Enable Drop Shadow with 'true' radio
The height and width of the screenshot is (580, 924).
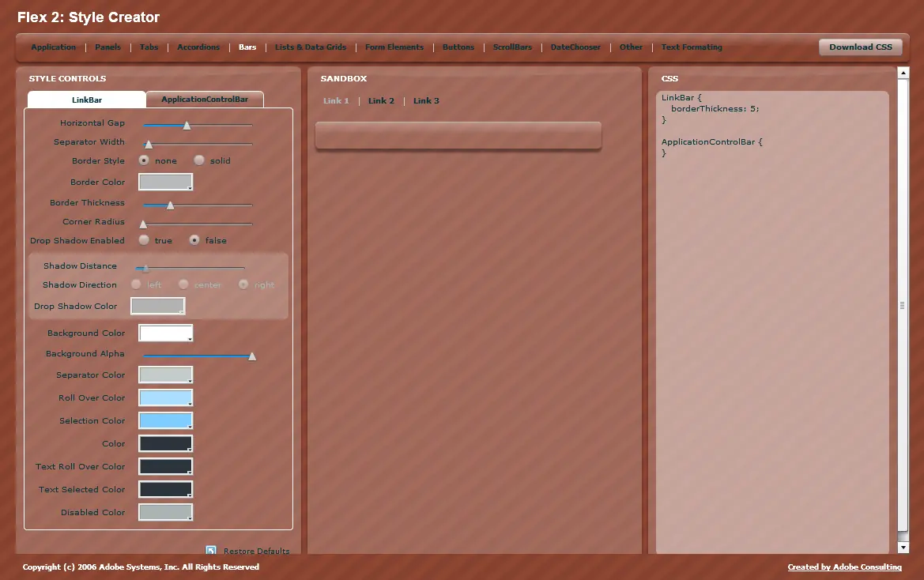[144, 239]
